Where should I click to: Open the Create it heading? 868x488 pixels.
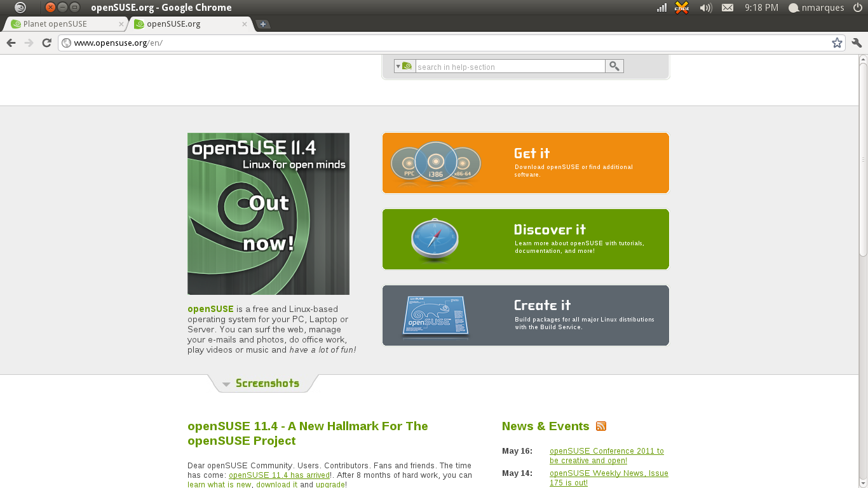pos(542,305)
